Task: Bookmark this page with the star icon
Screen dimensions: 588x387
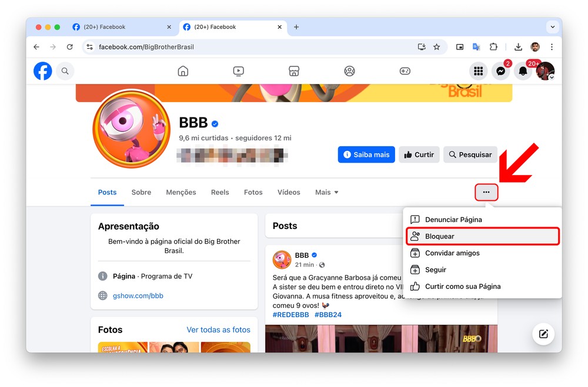Action: coord(436,47)
